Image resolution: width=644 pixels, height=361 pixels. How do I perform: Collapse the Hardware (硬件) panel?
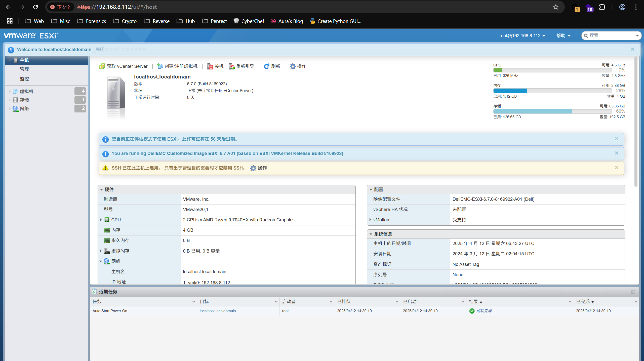tap(101, 190)
